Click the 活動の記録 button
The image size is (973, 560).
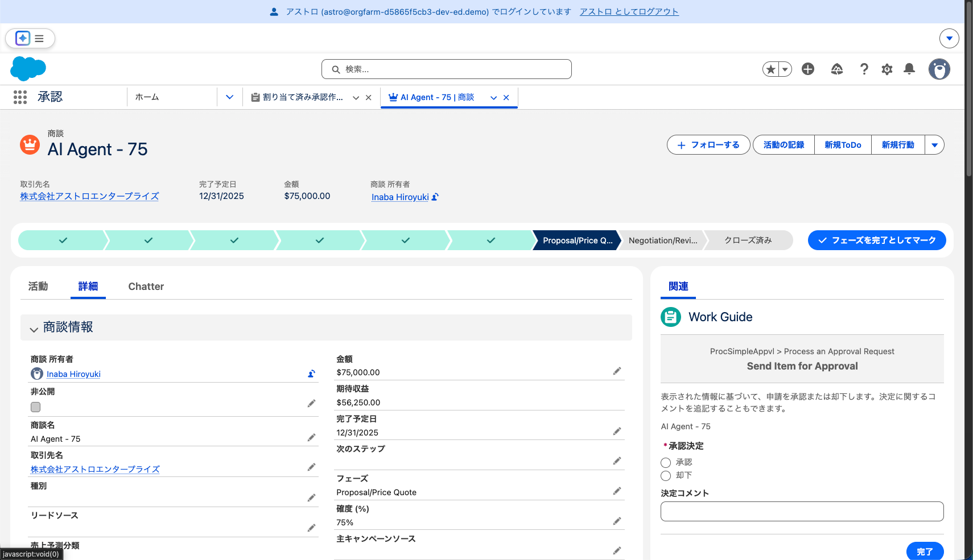[784, 145]
